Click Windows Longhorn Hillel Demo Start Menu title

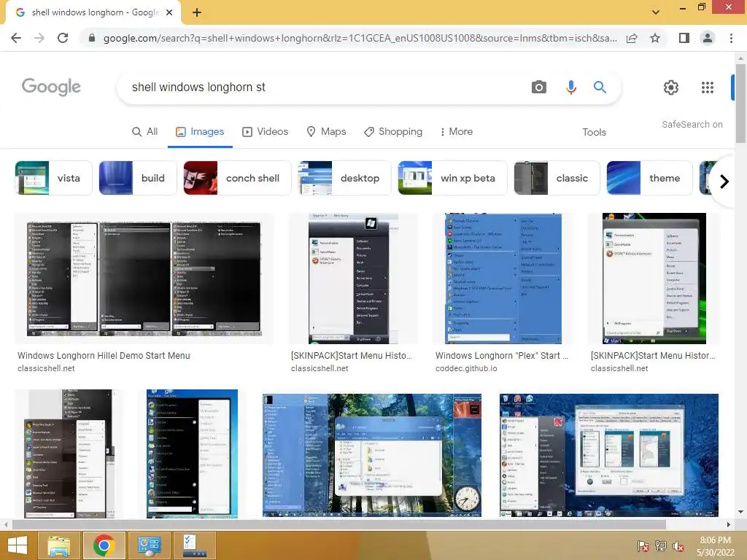(x=104, y=356)
